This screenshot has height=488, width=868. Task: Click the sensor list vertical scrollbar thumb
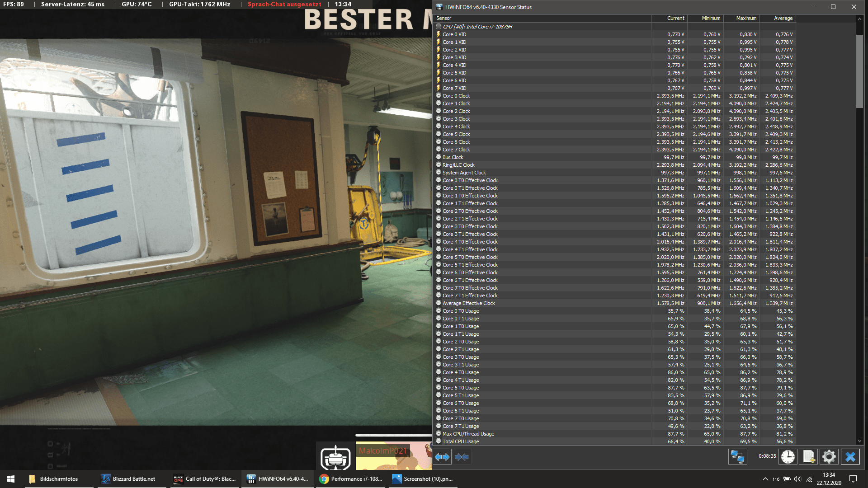[859, 71]
